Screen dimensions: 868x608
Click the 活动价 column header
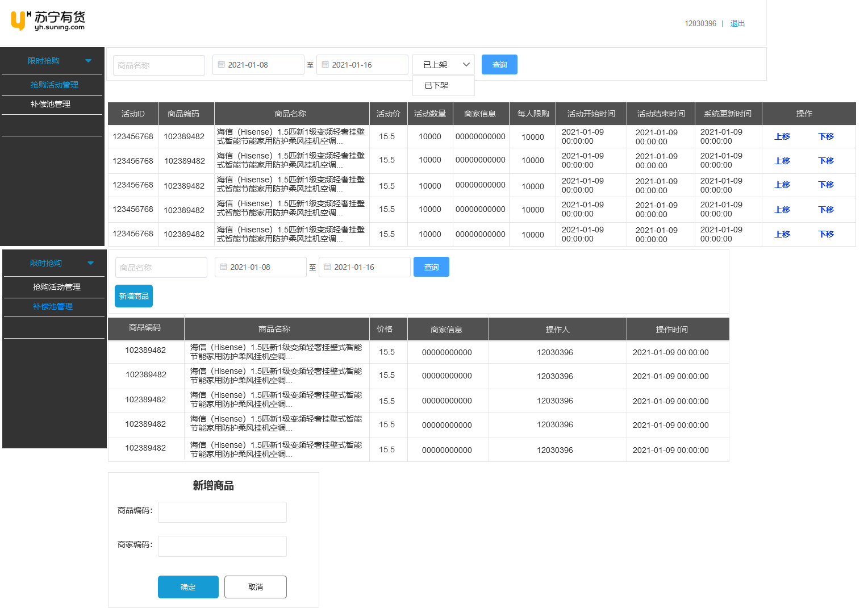389,114
